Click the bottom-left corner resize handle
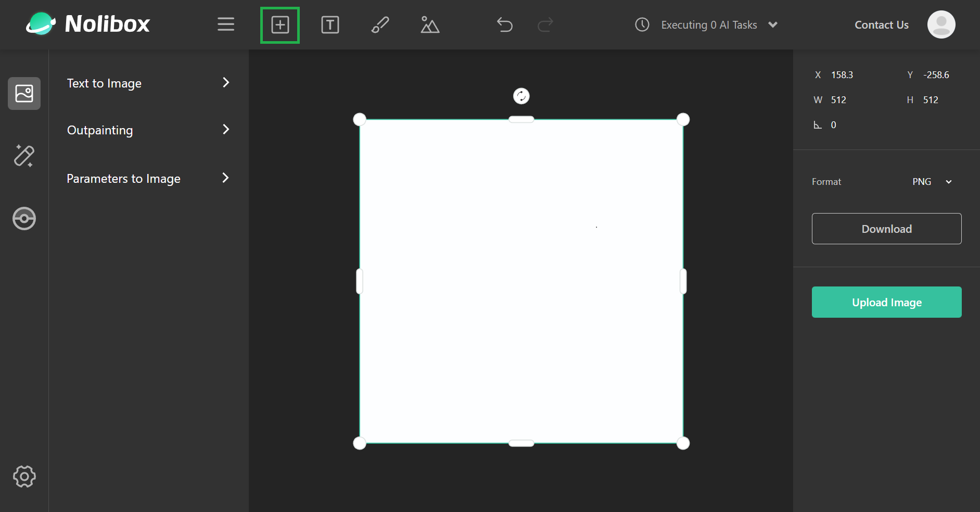 click(360, 443)
